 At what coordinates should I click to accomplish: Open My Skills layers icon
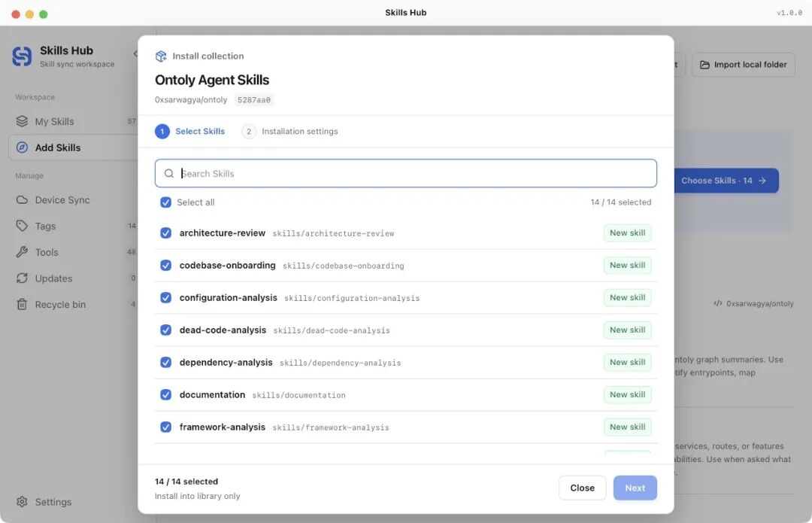click(x=22, y=121)
